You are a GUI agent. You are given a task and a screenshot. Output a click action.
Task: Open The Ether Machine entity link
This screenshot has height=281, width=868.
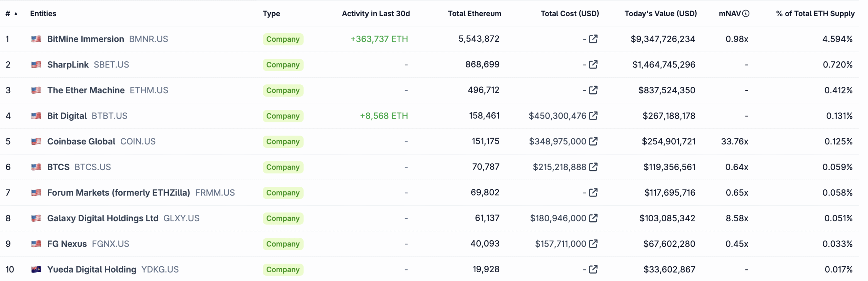point(86,90)
